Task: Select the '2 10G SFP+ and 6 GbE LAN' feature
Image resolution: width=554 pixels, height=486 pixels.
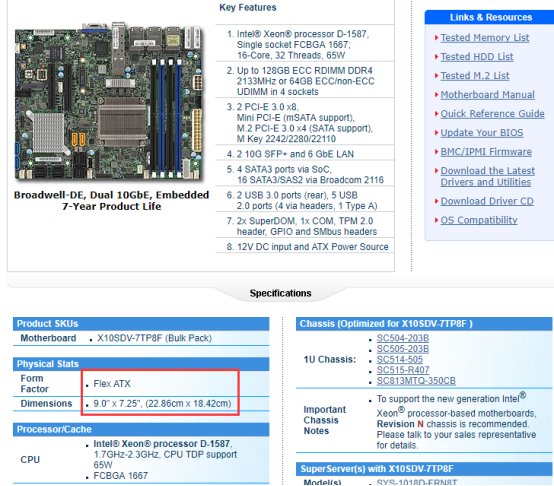Action: (x=295, y=154)
